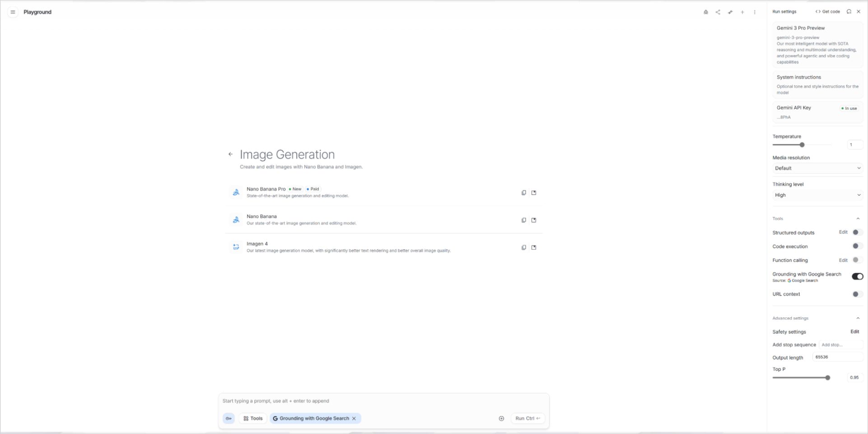Image resolution: width=868 pixels, height=434 pixels.
Task: Open the hamburger navigation menu
Action: (13, 12)
